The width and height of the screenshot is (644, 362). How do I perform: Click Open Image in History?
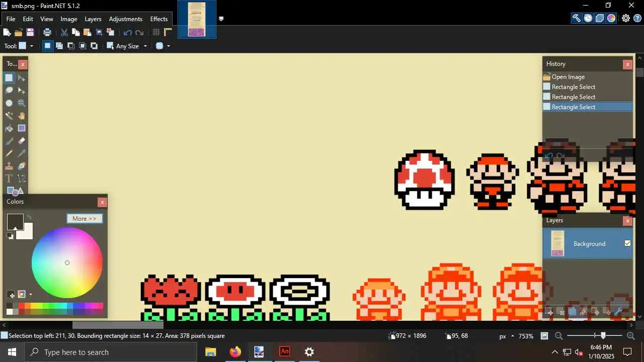587,77
